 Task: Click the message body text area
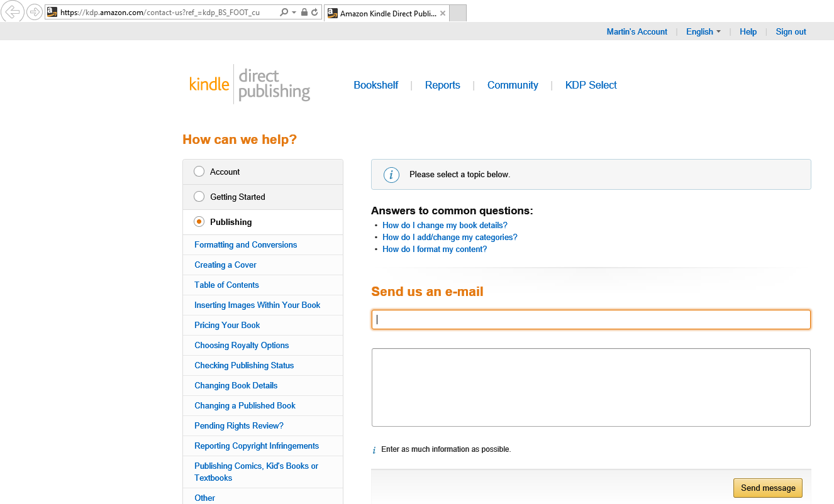[591, 387]
